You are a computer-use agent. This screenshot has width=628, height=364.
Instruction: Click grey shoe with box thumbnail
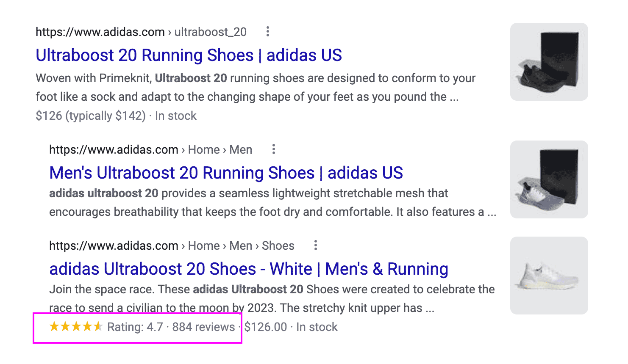pyautogui.click(x=549, y=179)
